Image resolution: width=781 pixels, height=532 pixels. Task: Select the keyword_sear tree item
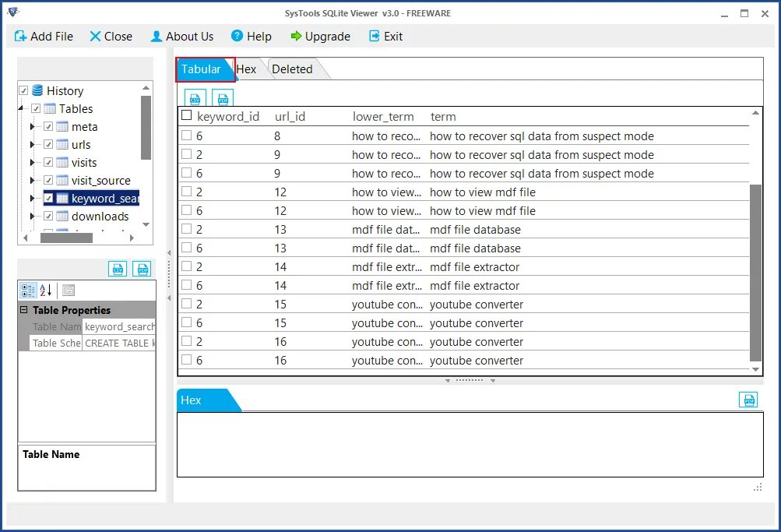click(x=105, y=199)
